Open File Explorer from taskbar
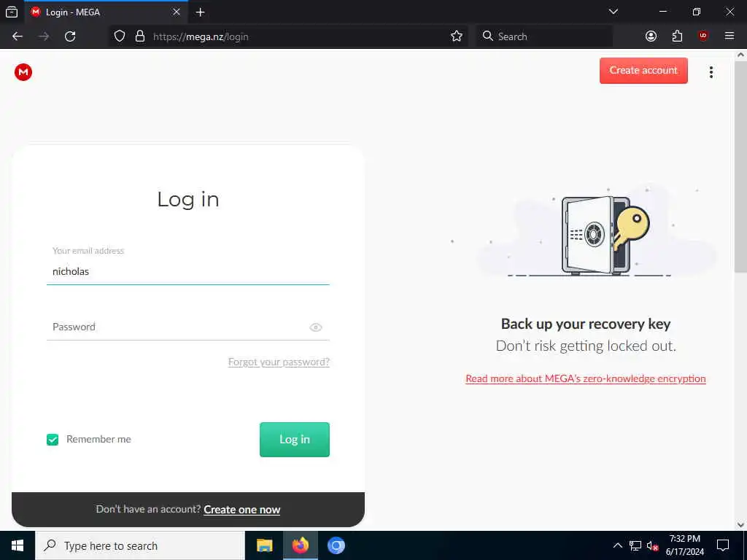747x560 pixels. point(264,545)
